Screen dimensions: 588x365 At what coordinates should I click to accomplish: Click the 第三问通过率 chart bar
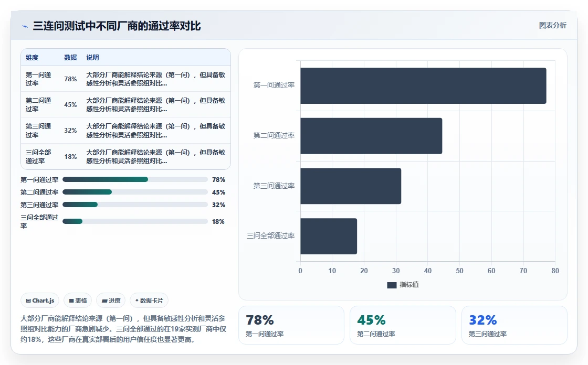(x=351, y=186)
